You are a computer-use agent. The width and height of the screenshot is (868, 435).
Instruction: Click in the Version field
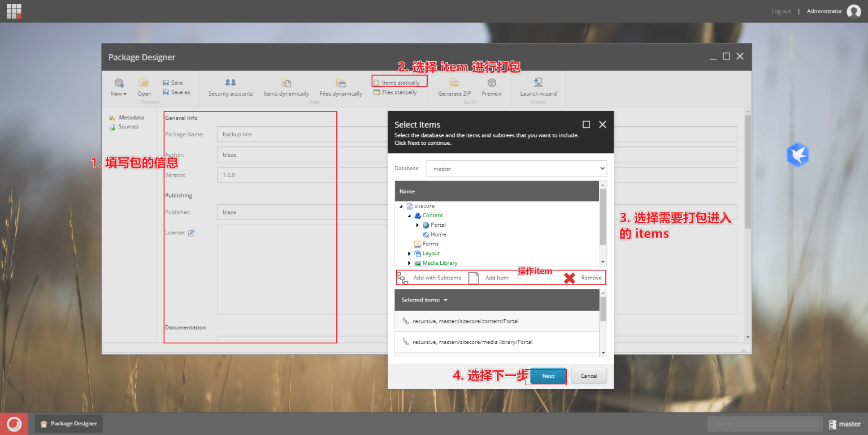click(x=477, y=175)
